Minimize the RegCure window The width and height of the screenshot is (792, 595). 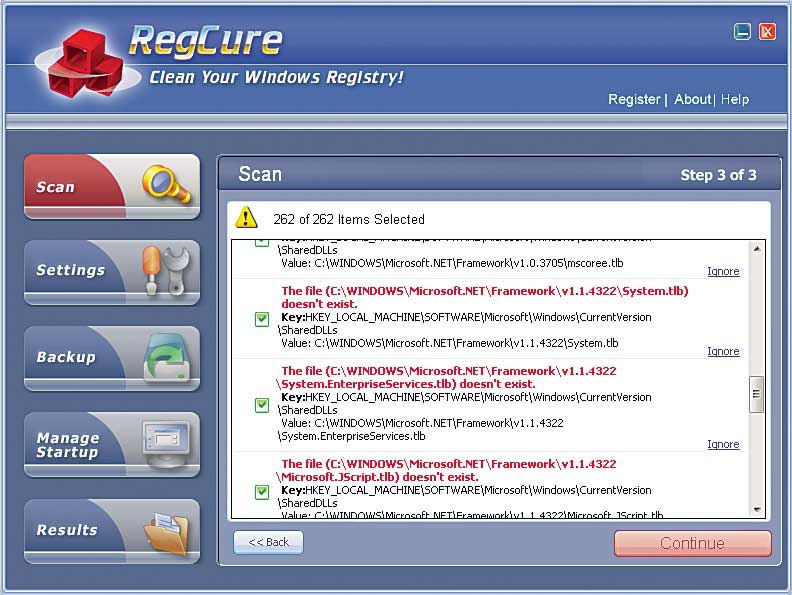point(742,32)
